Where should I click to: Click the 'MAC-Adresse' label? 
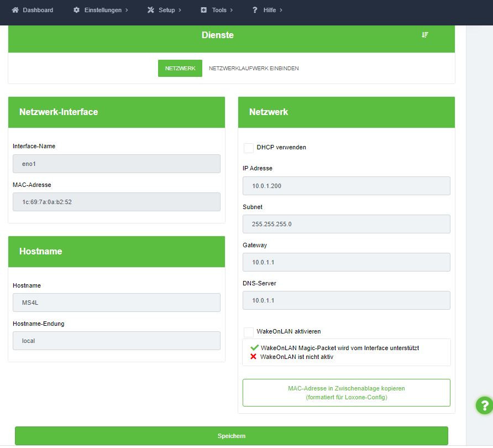[x=32, y=185]
